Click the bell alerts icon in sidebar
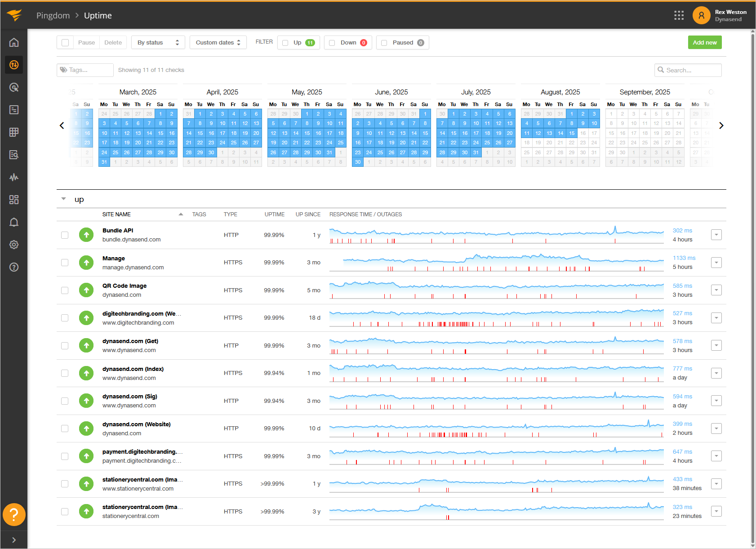Image resolution: width=756 pixels, height=549 pixels. (14, 222)
